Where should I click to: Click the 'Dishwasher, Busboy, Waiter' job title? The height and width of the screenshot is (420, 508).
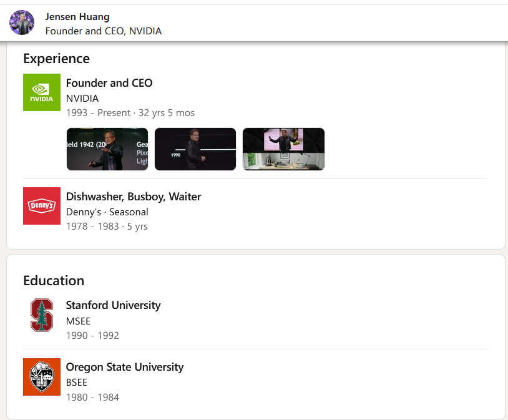click(134, 197)
